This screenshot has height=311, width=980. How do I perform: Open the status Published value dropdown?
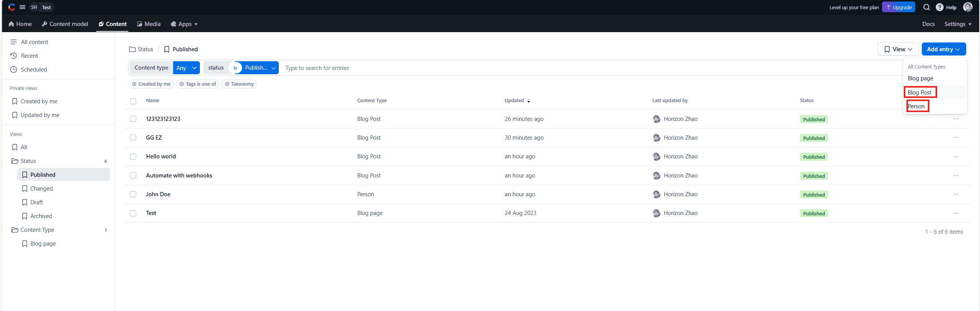260,68
